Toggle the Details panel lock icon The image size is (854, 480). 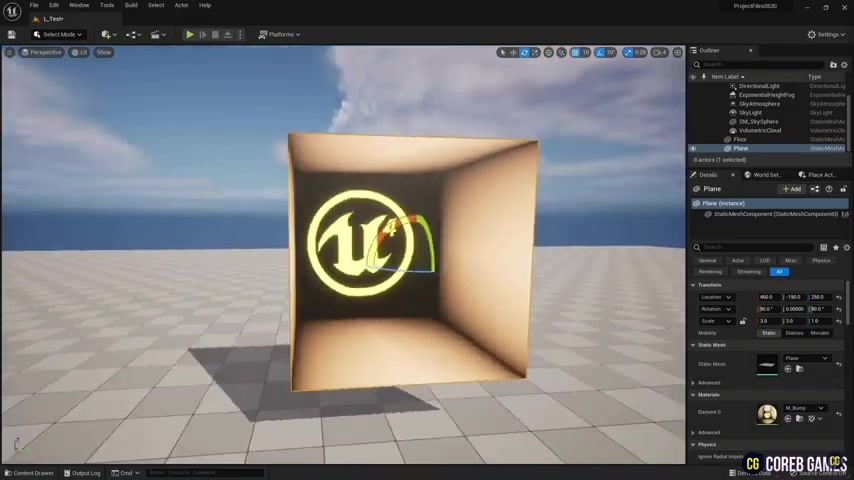(x=843, y=189)
